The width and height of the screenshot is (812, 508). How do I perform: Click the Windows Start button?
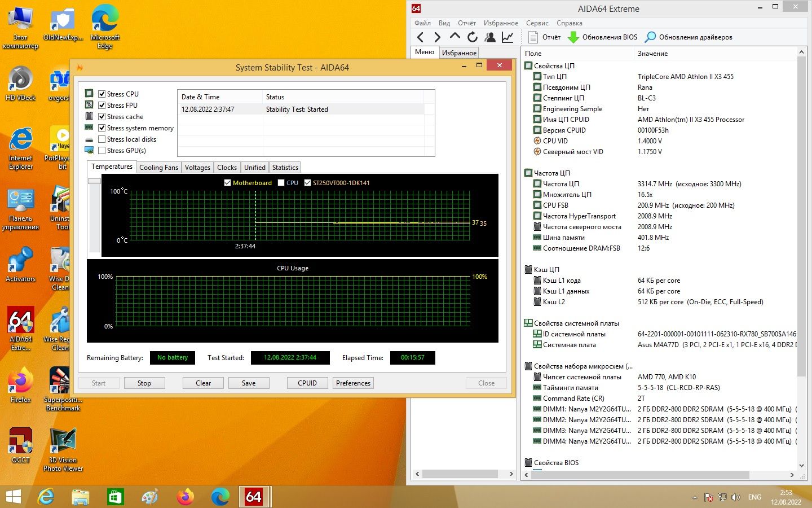tap(13, 497)
